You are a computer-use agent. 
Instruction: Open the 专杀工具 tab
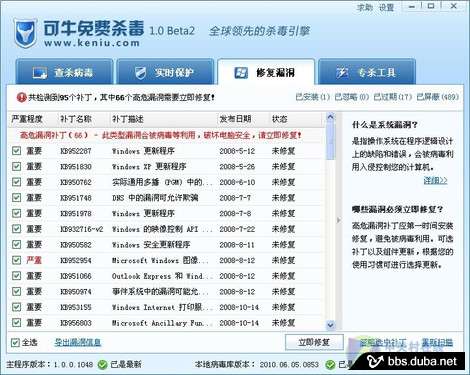coord(367,72)
